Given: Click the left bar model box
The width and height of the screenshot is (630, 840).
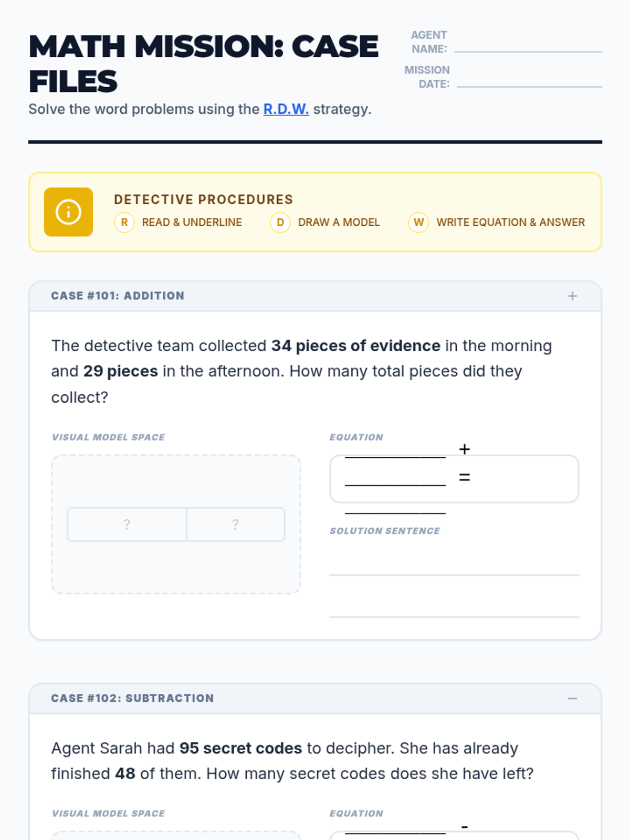Looking at the screenshot, I should [x=127, y=524].
